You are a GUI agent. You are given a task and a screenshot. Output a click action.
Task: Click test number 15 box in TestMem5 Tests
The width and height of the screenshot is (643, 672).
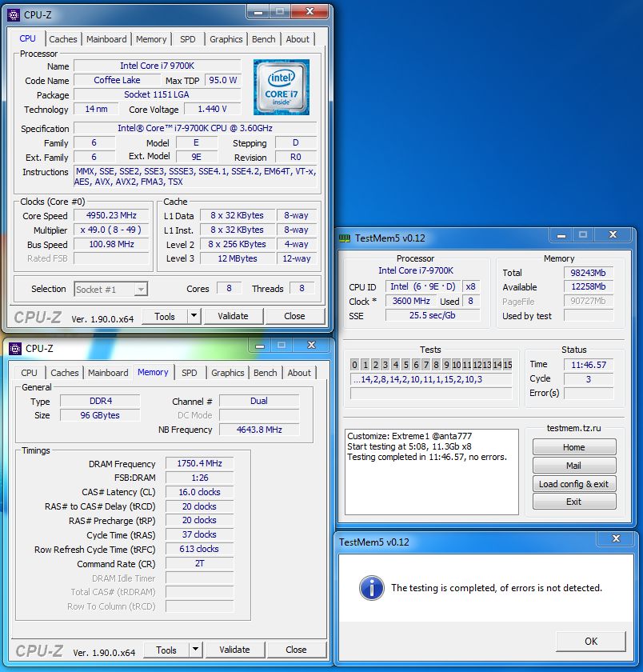click(x=508, y=365)
